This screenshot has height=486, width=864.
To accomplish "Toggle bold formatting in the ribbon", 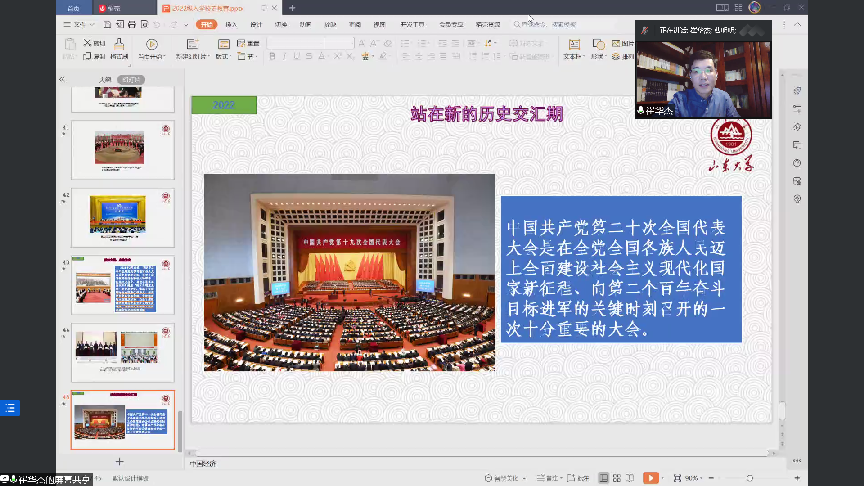I will 271,57.
